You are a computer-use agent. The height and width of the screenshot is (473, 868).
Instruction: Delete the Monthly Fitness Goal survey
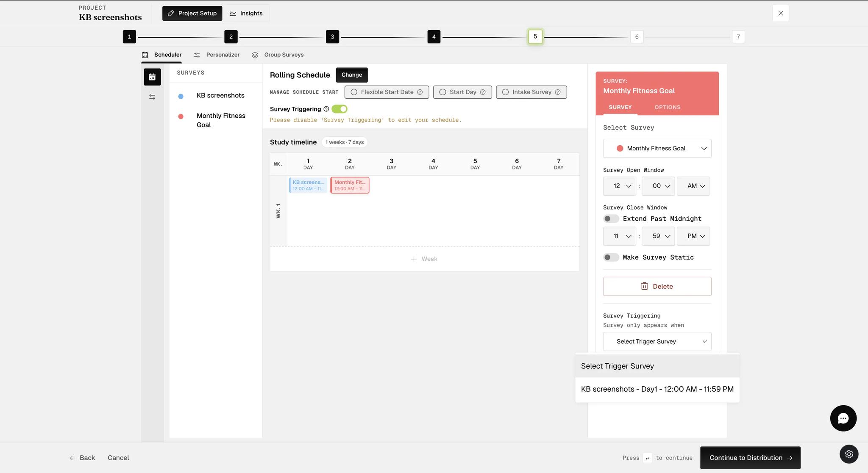coord(657,286)
